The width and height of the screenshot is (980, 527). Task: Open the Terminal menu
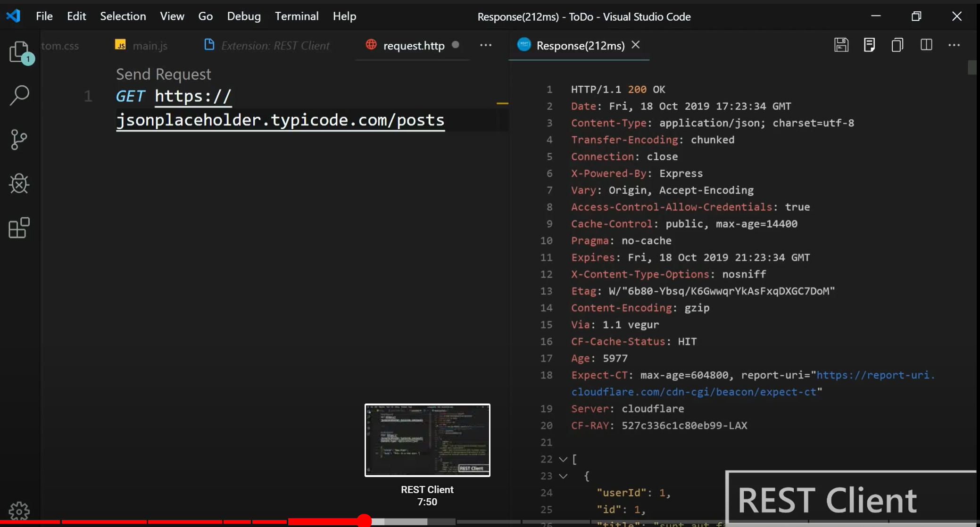297,16
